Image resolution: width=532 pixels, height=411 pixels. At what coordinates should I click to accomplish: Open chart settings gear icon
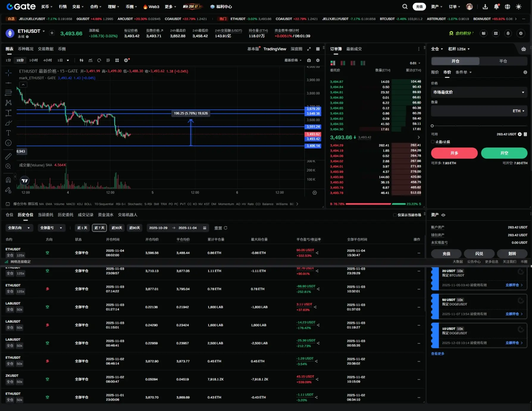[x=318, y=60]
